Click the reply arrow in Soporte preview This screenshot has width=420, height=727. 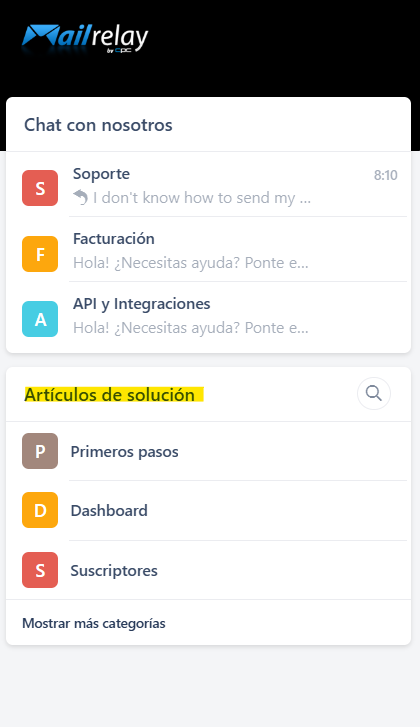(x=81, y=198)
